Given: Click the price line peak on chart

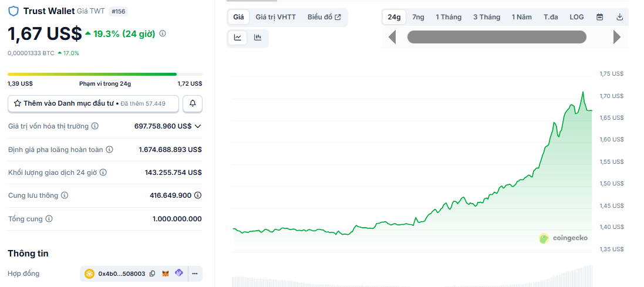Looking at the screenshot, I should click(x=582, y=92).
